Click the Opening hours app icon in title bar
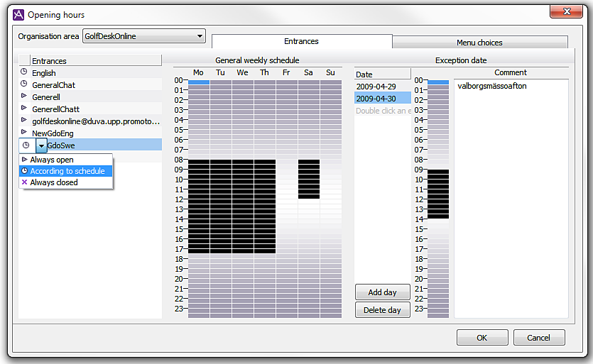The height and width of the screenshot is (364, 593). pos(18,15)
